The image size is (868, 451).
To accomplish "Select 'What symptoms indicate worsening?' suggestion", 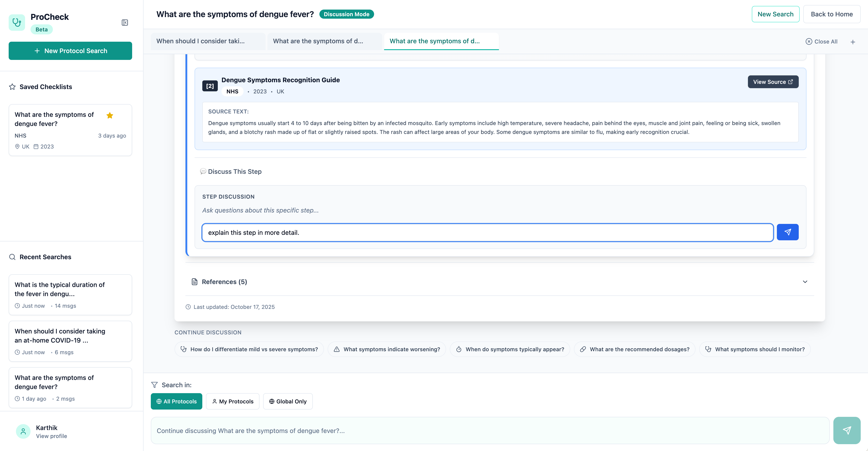I will click(x=386, y=349).
